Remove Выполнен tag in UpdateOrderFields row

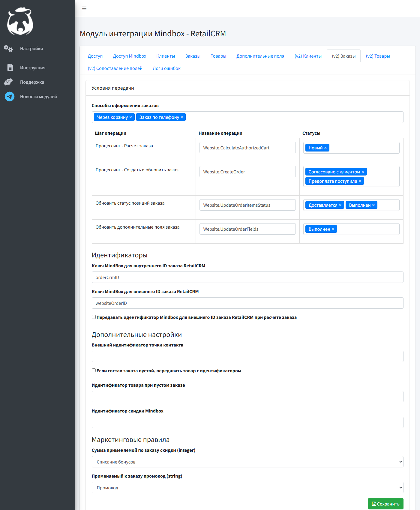[x=333, y=229]
